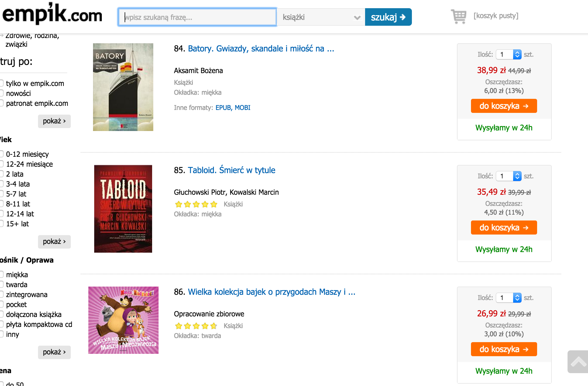588x386 pixels.
Task: Open the Tabloid book cover
Action: coord(123,209)
